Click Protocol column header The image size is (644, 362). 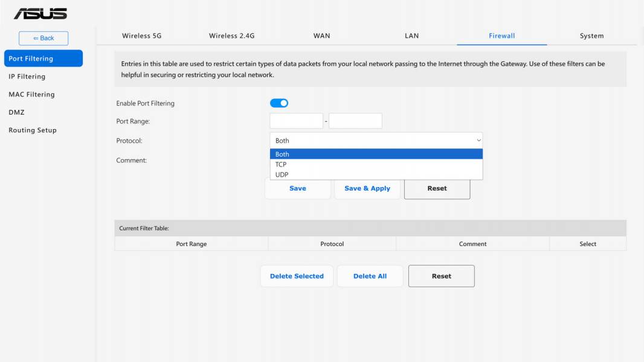click(x=332, y=244)
